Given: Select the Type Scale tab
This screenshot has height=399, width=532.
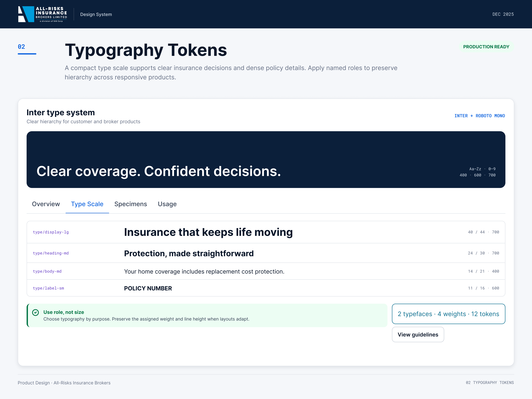Looking at the screenshot, I should [87, 204].
